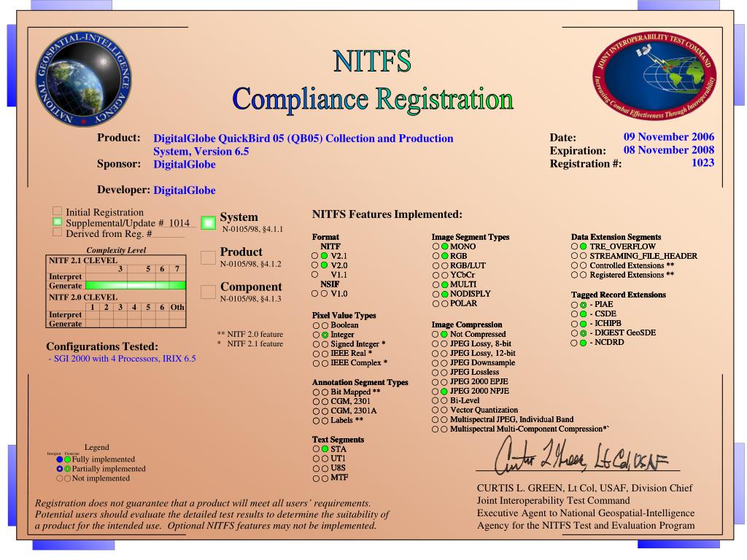The image size is (747, 560).
Task: Click the Tagged Record Extensions heading
Action: 619,295
